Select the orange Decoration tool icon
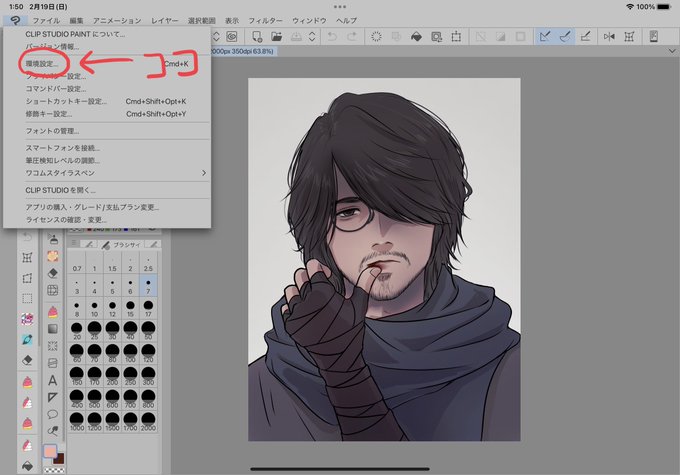Image resolution: width=680 pixels, height=475 pixels. (x=52, y=256)
